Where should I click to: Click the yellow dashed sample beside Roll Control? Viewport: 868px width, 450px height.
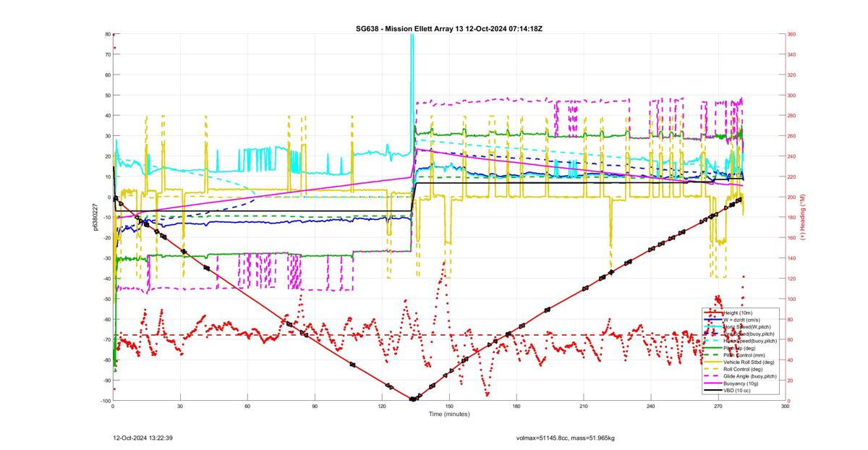[712, 369]
